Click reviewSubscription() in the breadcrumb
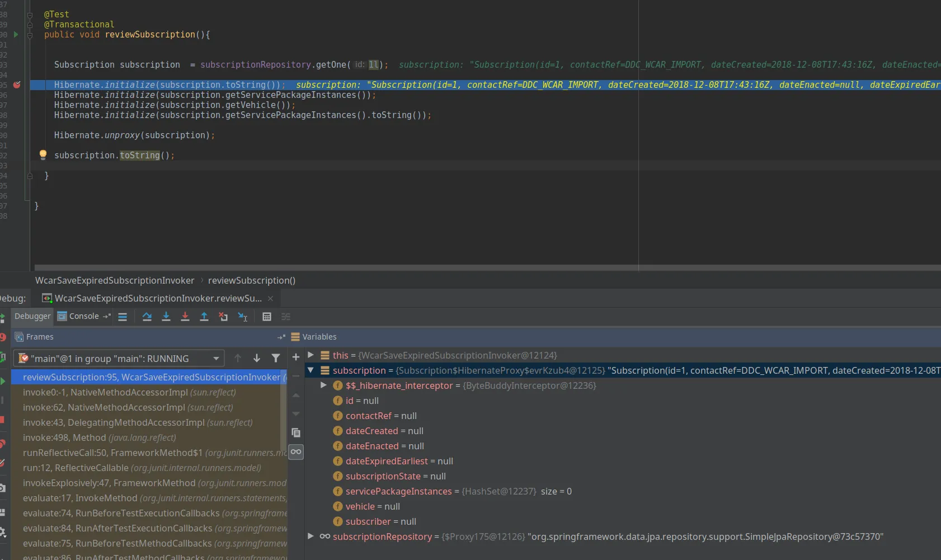This screenshot has height=560, width=941. pyautogui.click(x=252, y=280)
